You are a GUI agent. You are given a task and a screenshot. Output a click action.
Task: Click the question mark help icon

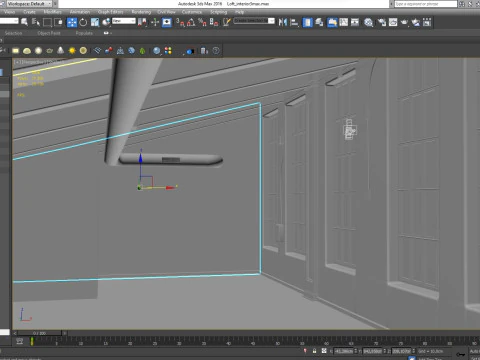coord(216,51)
